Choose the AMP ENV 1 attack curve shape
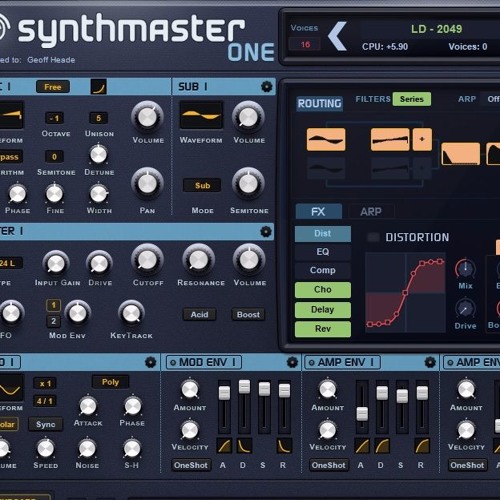Screen dimensions: 500x500 pos(362,446)
